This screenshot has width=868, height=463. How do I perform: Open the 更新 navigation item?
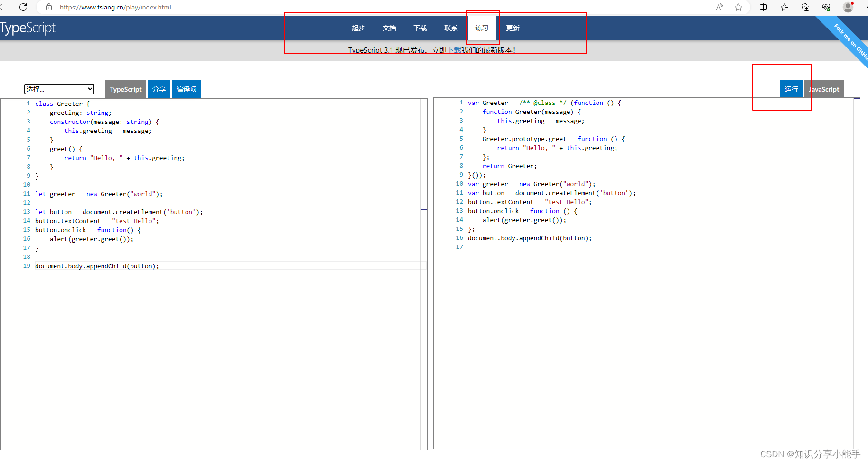[512, 28]
